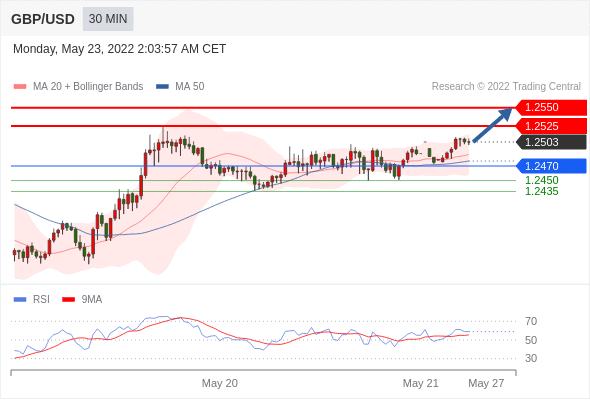Click the May 27 date marker
The image size is (590, 400).
coord(486,383)
